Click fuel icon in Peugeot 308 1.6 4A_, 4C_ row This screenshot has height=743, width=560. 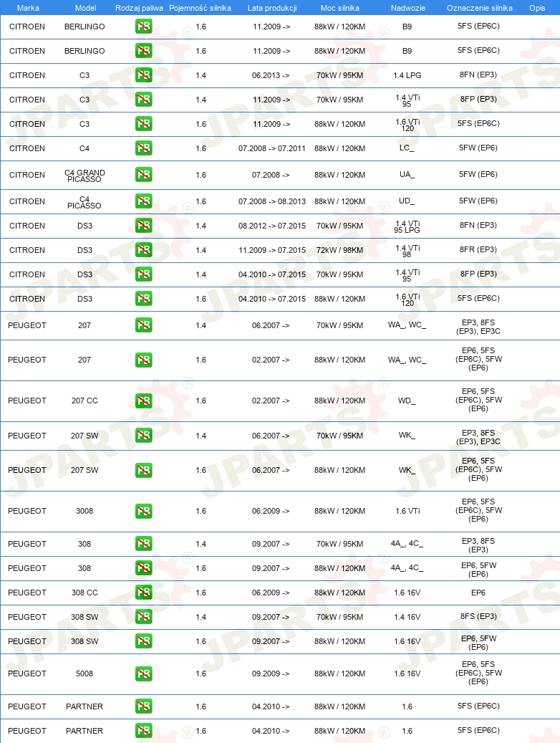(x=143, y=568)
